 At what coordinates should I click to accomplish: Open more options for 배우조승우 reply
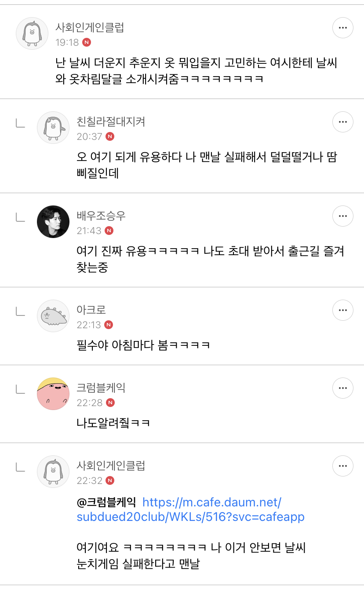pos(343,216)
